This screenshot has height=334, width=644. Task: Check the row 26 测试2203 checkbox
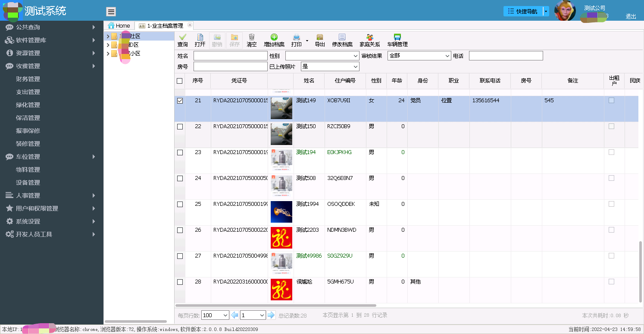(x=180, y=230)
